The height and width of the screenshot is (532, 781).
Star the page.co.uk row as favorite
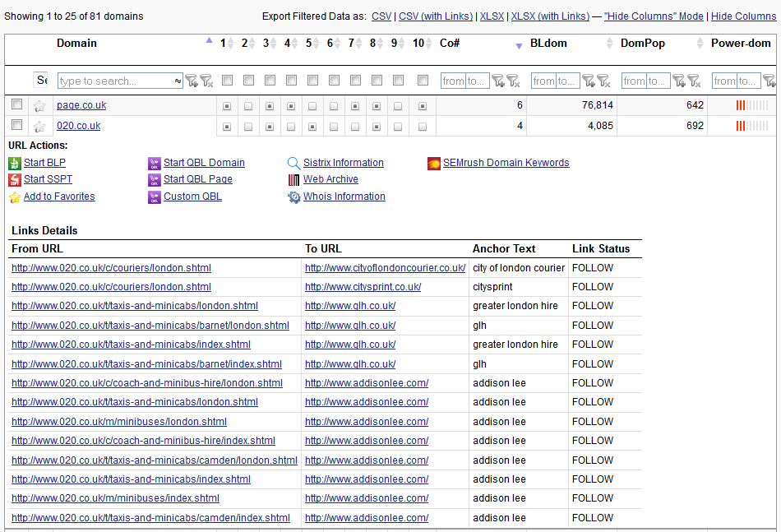point(39,105)
